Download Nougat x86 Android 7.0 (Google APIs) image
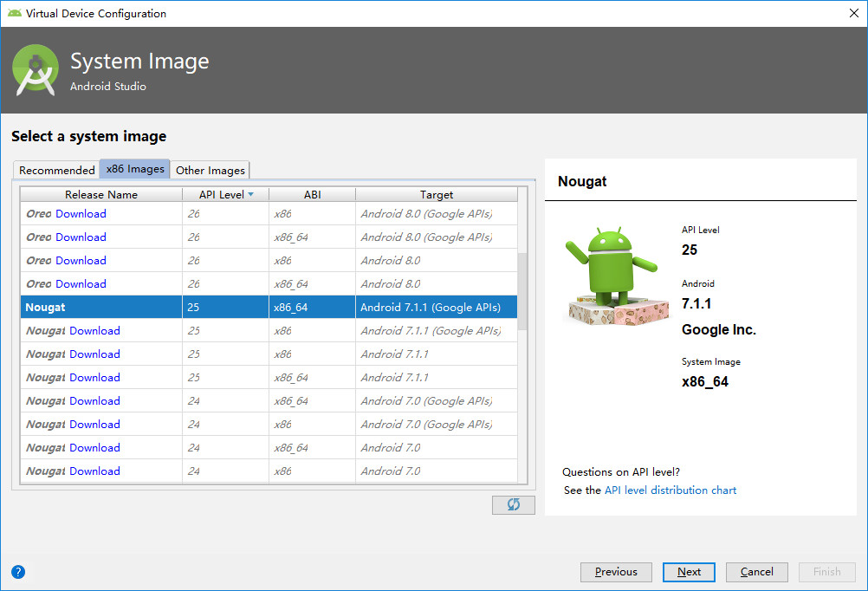The image size is (868, 591). coord(94,425)
